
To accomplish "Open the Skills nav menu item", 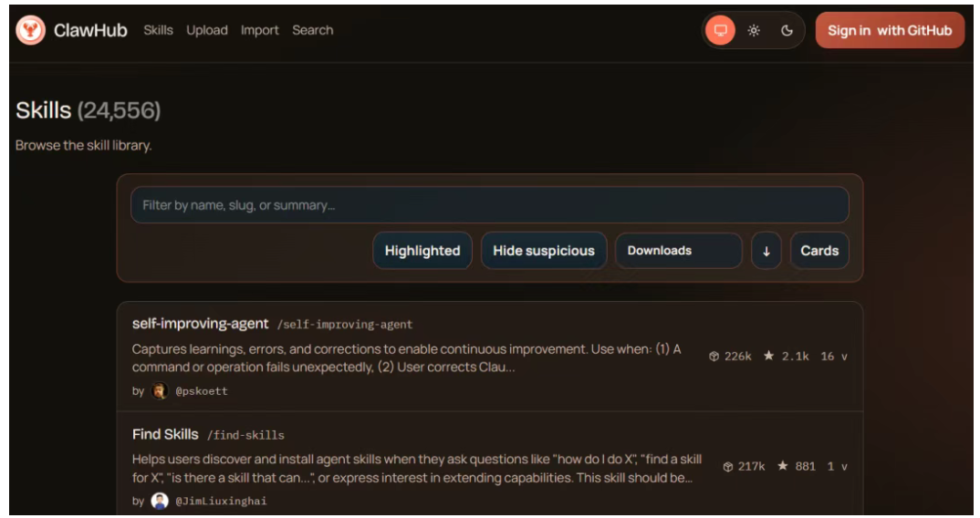I will click(158, 30).
